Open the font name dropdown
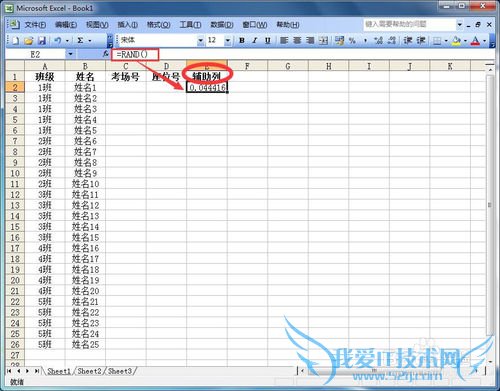Viewport: 500px width, 391px height. [201, 41]
